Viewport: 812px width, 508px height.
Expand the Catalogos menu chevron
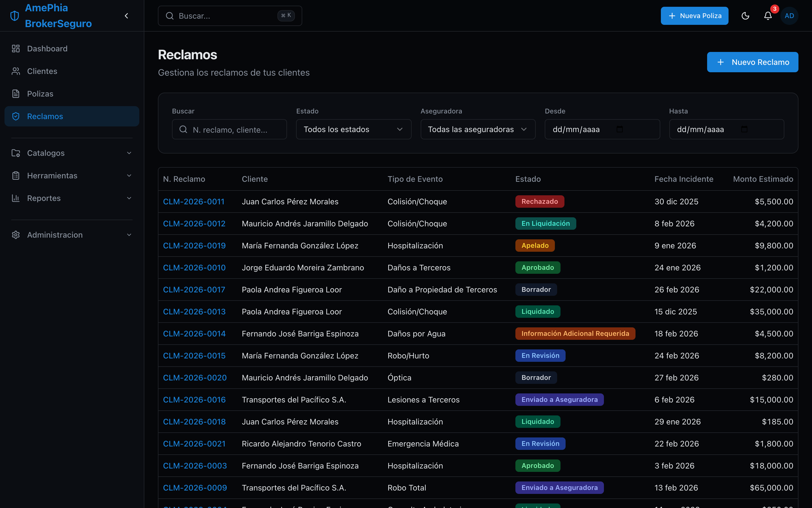pyautogui.click(x=129, y=153)
